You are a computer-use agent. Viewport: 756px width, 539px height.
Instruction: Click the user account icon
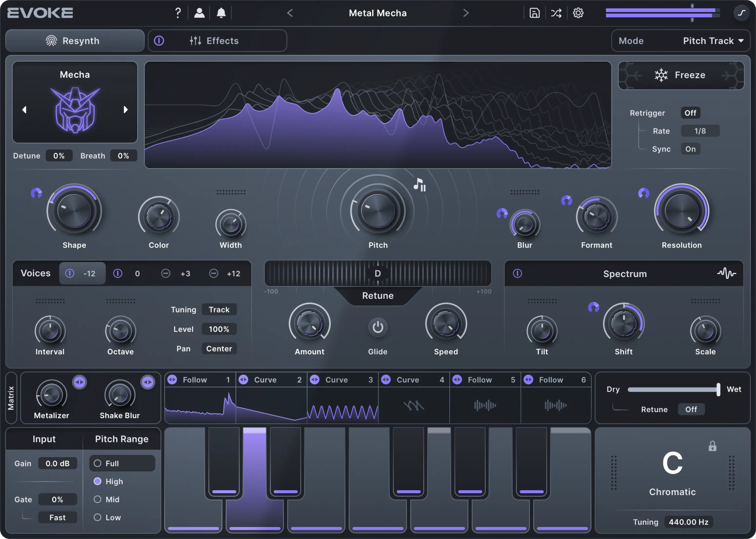(199, 13)
